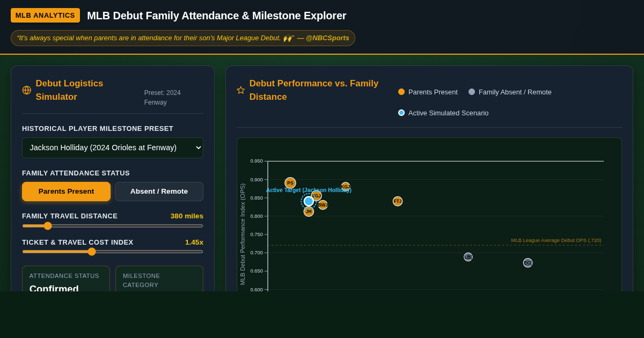Viewport: 644px width, 338px height.
Task: Click the KGJ data point on the chart
Action: [x=346, y=187]
